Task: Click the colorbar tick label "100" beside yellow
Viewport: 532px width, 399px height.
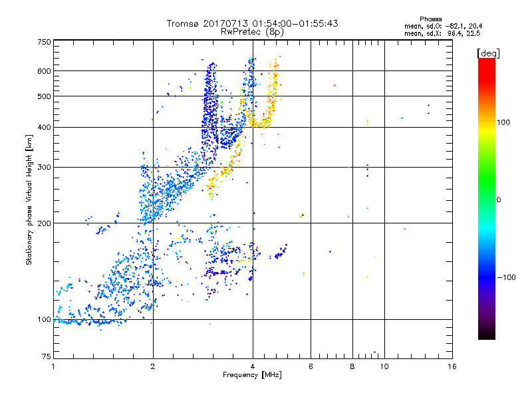Action: 503,122
